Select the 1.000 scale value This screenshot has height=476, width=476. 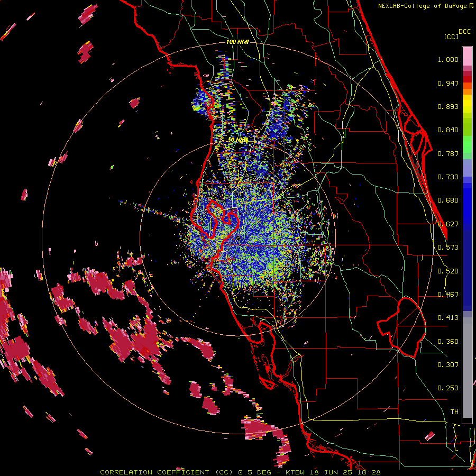click(448, 59)
